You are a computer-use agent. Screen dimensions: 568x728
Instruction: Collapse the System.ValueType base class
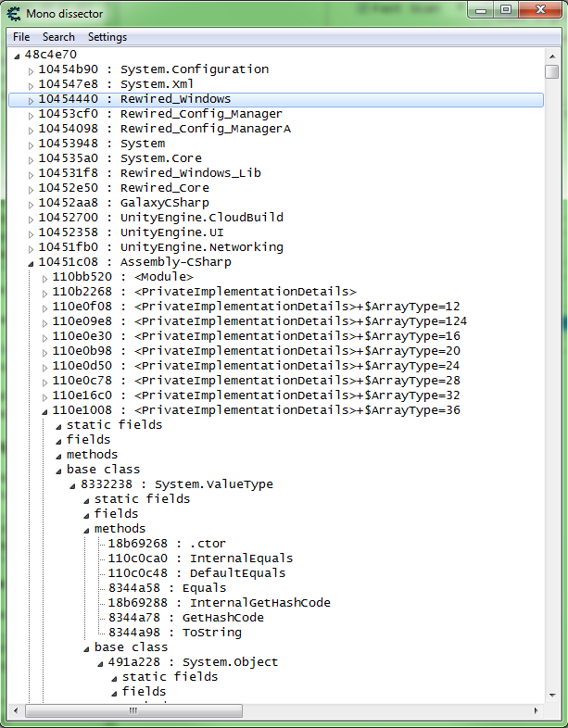coord(72,485)
